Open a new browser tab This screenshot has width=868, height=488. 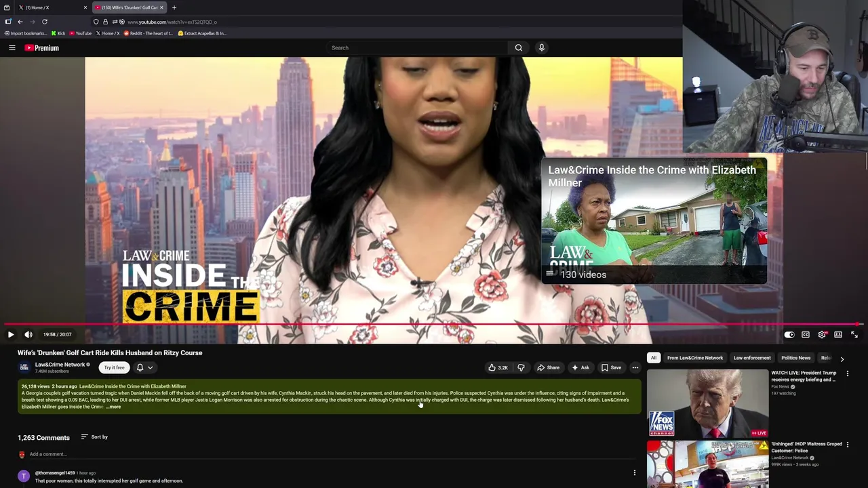pos(174,7)
